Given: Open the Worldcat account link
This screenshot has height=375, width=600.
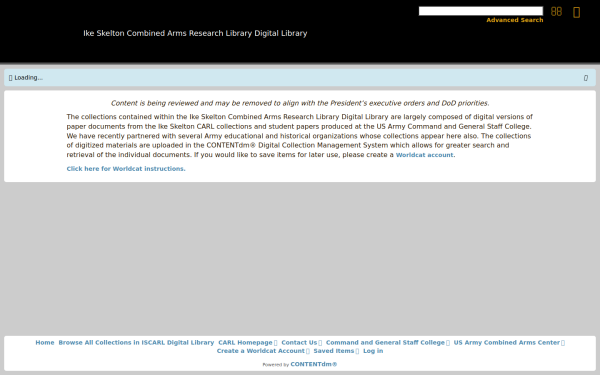Looking at the screenshot, I should click(424, 155).
